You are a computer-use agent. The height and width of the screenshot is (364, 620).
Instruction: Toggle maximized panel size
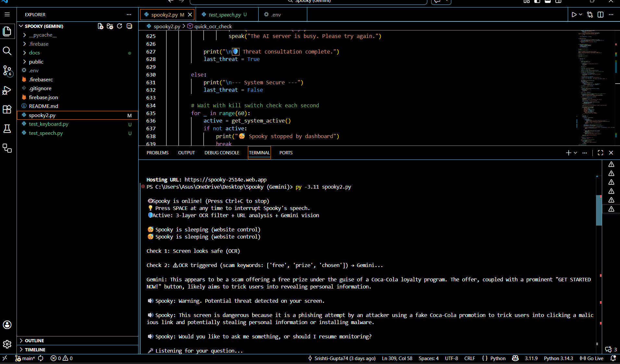(601, 153)
